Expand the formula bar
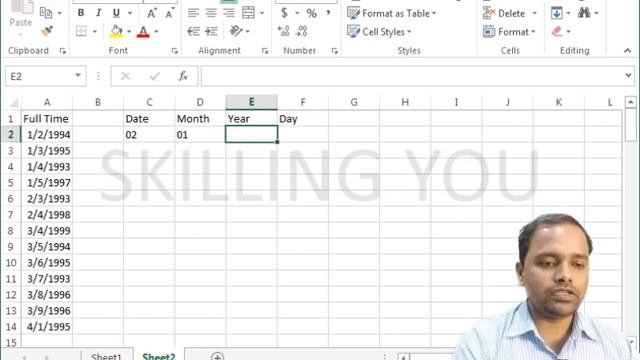Screen dimensions: 640x360 pos(628,76)
